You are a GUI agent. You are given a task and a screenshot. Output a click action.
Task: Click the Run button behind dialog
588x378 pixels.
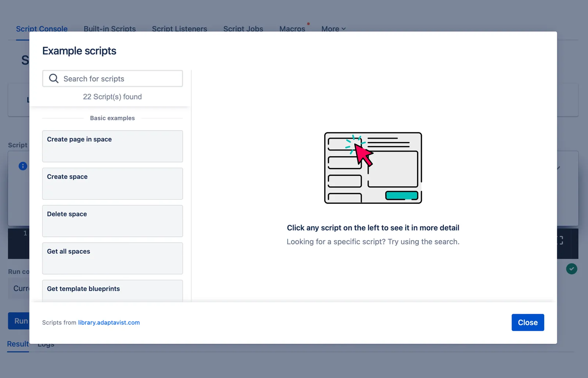(19, 321)
